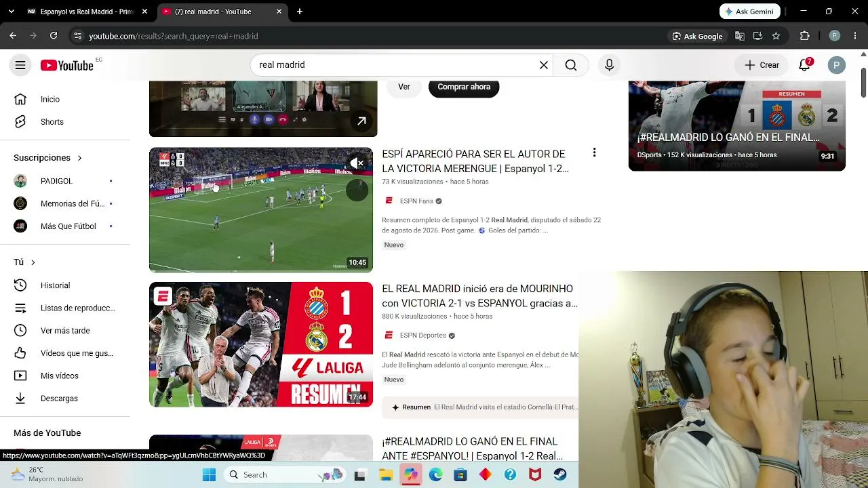Play the DSports 9:31 video thumbnail
This screenshot has height=488, width=868.
(737, 126)
